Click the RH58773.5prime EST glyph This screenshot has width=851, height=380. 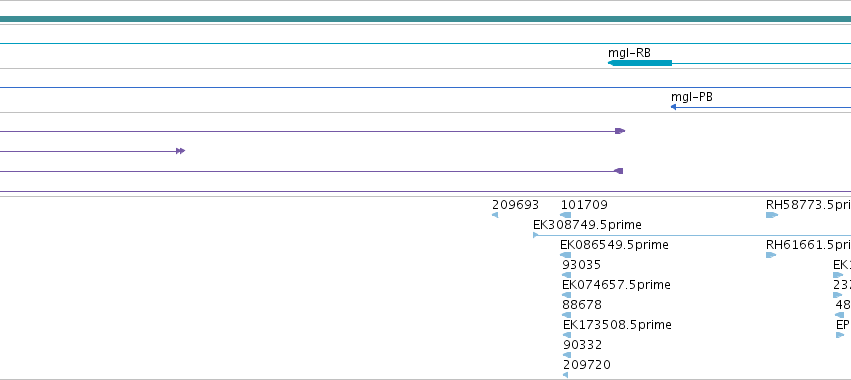(772, 215)
